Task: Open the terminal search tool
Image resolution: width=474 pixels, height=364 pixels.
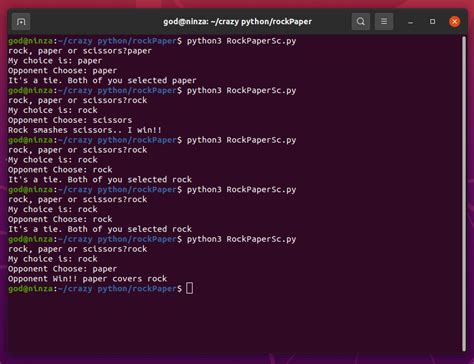Action: click(x=361, y=22)
